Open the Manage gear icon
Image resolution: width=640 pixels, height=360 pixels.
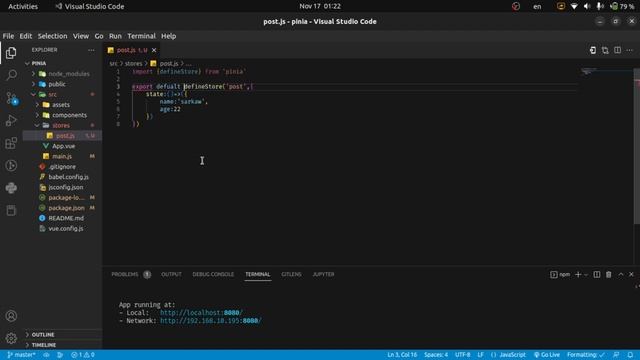(x=11, y=338)
